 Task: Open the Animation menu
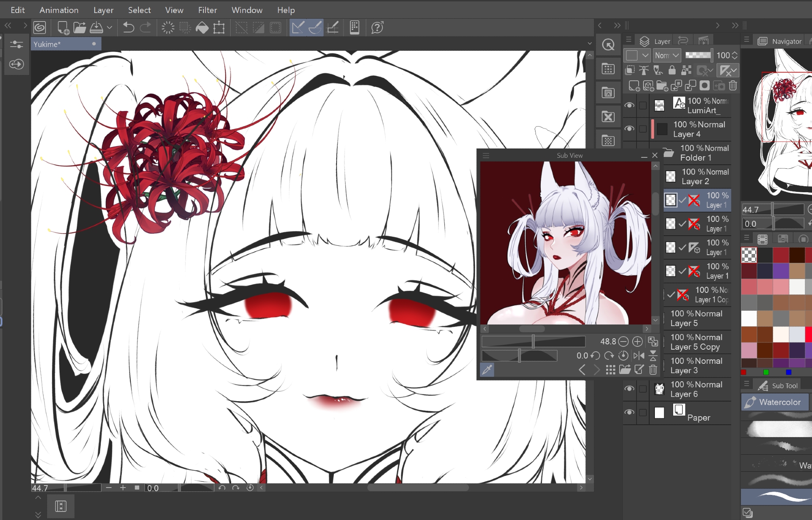click(59, 10)
